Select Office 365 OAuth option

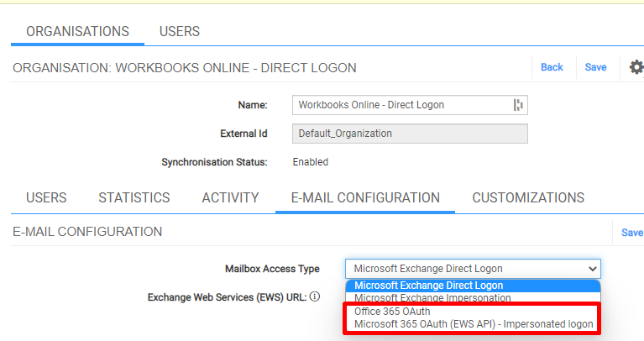pyautogui.click(x=474, y=312)
